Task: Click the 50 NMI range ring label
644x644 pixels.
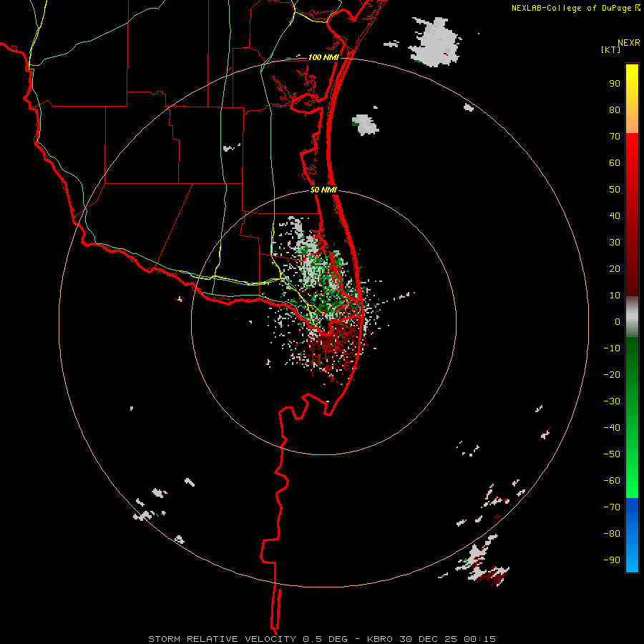Action: pyautogui.click(x=323, y=190)
